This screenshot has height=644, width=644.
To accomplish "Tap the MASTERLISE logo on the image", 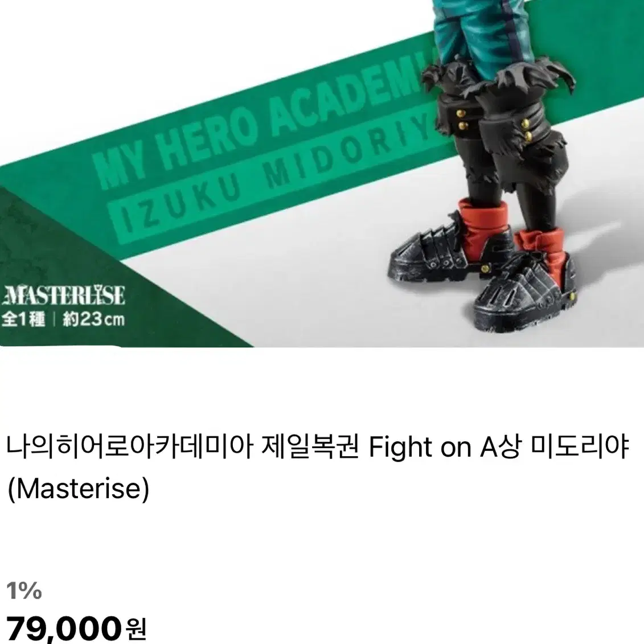I will 63,296.
